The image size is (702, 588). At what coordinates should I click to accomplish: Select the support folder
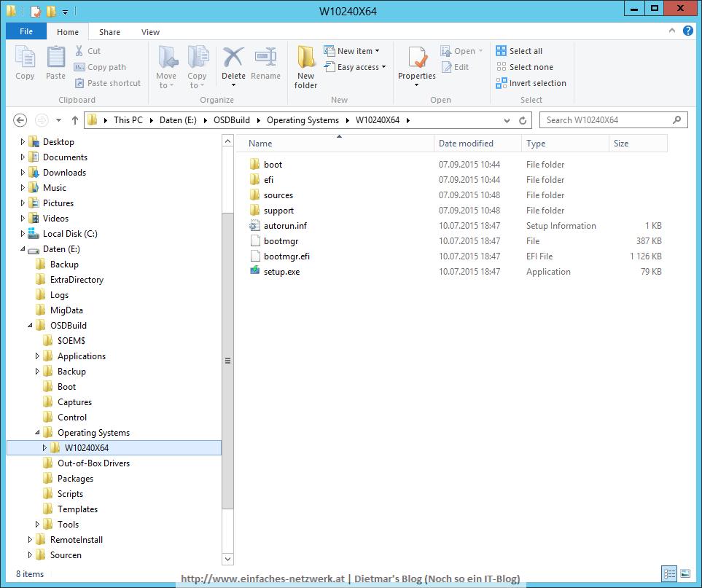[x=278, y=211]
